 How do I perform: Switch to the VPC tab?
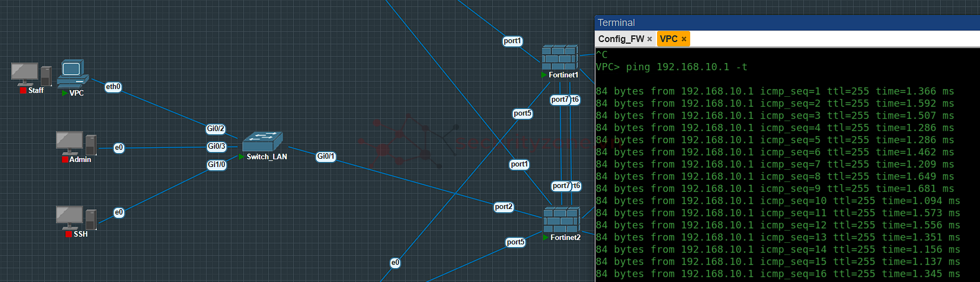click(x=669, y=39)
